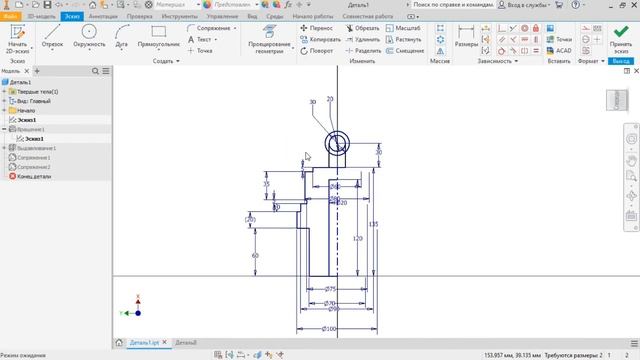Viewport: 640px width, 360px height.
Task: Switch to the Совместная работа tab
Action: pyautogui.click(x=368, y=16)
